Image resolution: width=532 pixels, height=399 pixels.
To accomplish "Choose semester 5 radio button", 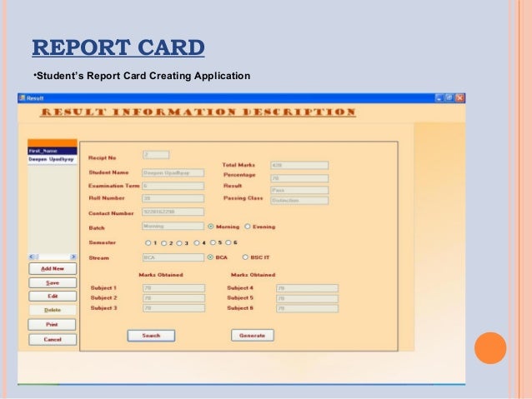I will 213,242.
